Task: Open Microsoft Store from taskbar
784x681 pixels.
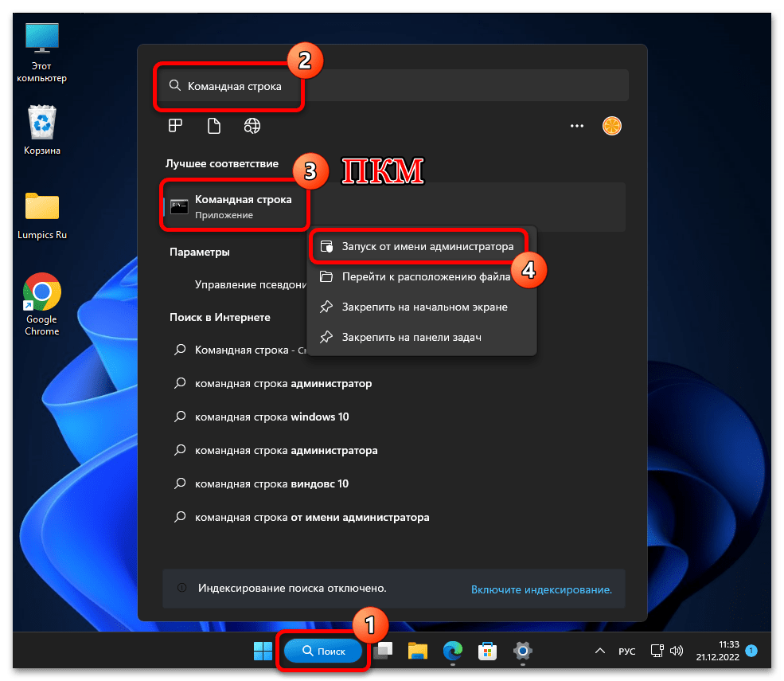Action: pos(487,651)
